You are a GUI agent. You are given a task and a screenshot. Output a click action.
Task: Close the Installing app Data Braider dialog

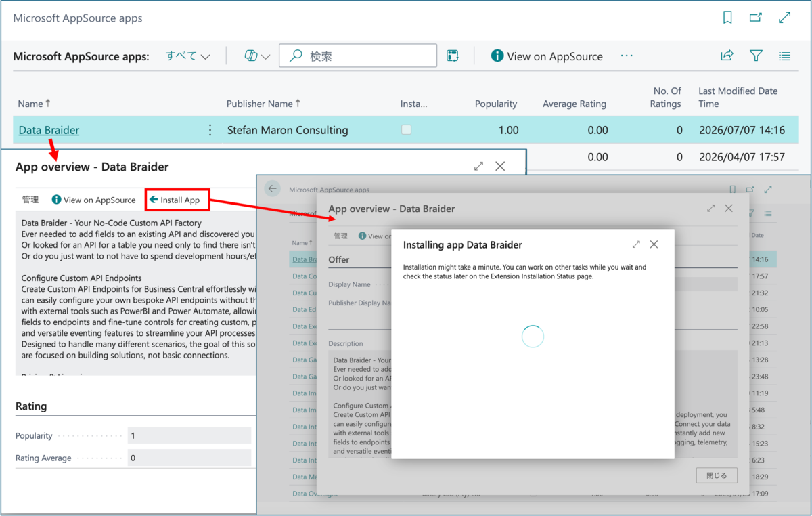654,244
